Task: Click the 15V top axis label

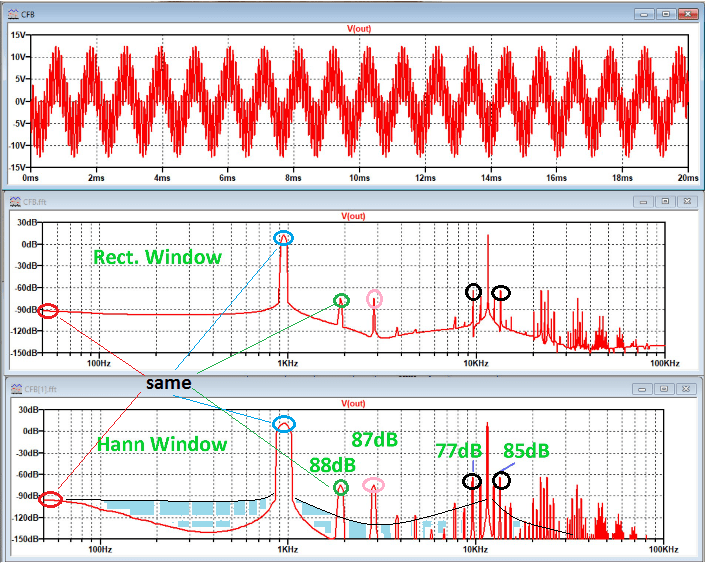Action: tap(18, 35)
